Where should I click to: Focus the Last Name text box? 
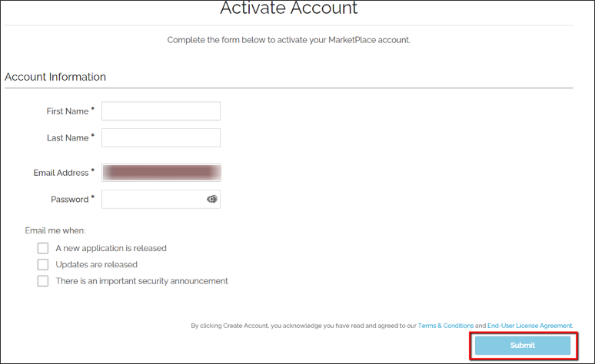(161, 137)
